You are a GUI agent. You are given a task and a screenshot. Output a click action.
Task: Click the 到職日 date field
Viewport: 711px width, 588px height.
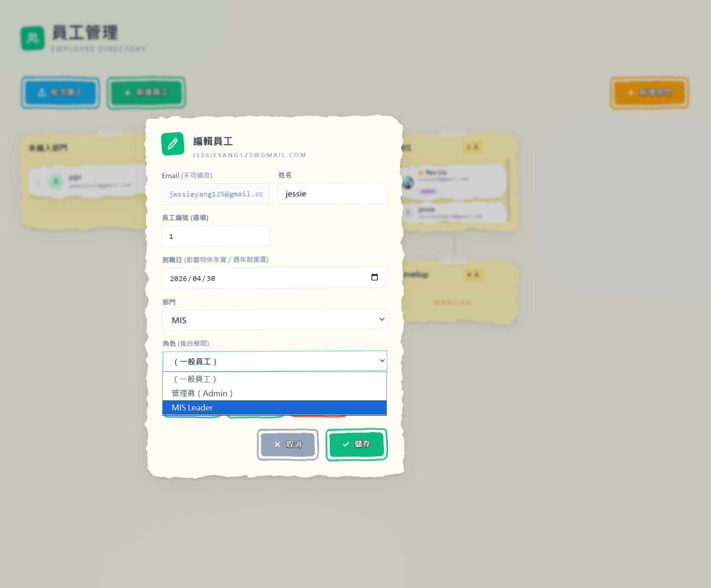(x=274, y=278)
